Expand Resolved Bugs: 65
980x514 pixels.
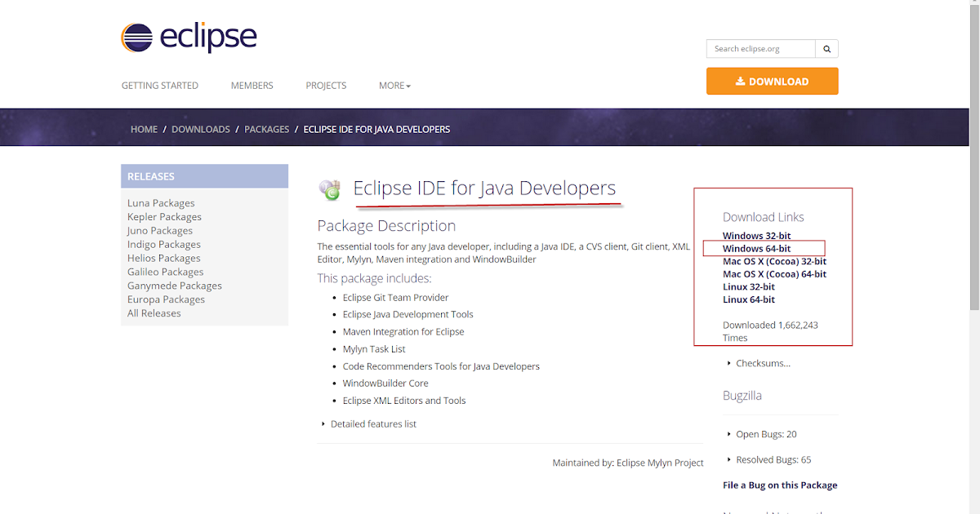[x=768, y=460]
